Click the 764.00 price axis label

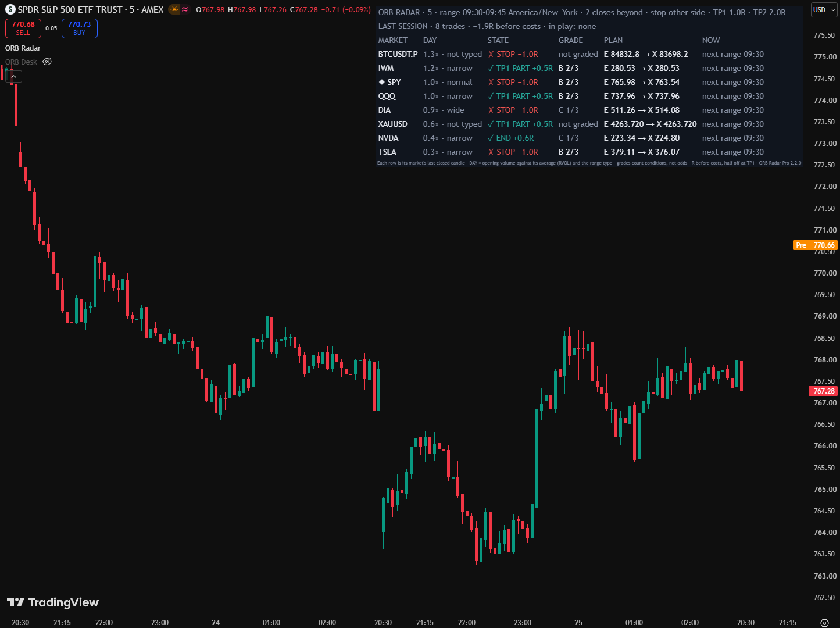tap(825, 533)
